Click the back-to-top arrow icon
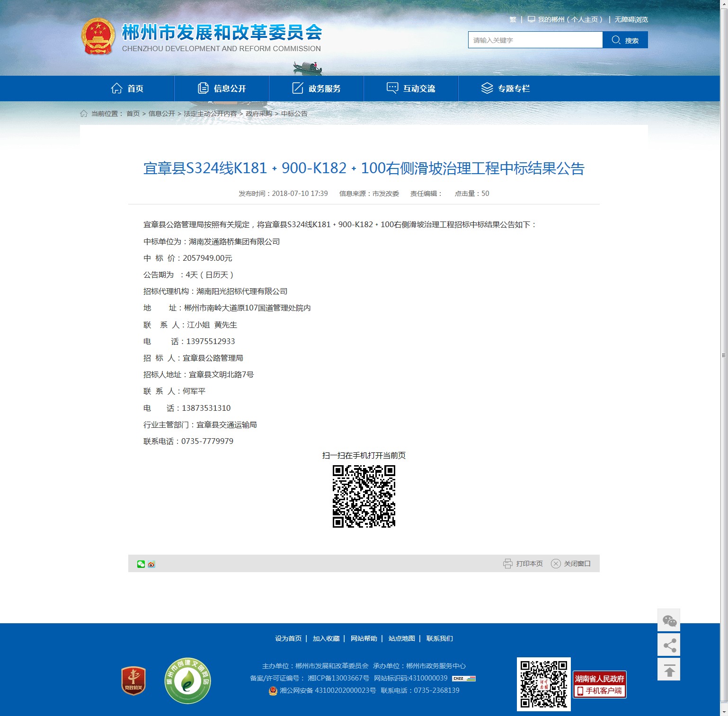Image resolution: width=728 pixels, height=716 pixels. click(x=669, y=670)
